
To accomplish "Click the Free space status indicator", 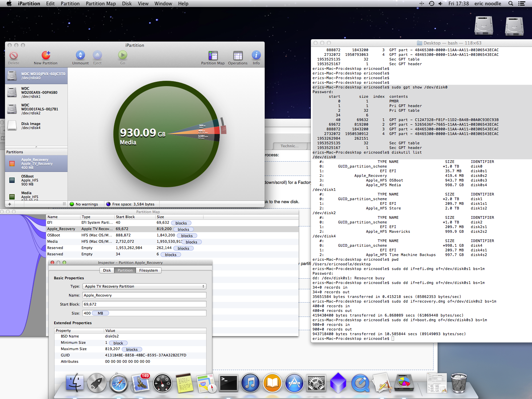I will coord(130,204).
